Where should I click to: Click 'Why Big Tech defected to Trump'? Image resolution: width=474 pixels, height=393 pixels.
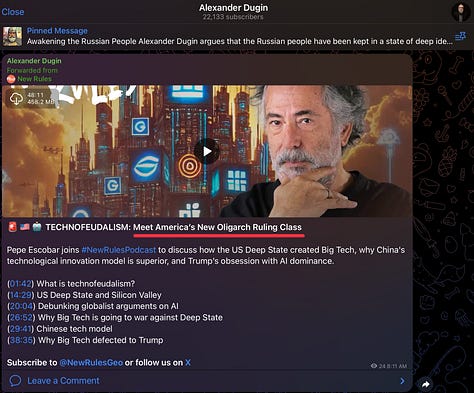pos(101,340)
